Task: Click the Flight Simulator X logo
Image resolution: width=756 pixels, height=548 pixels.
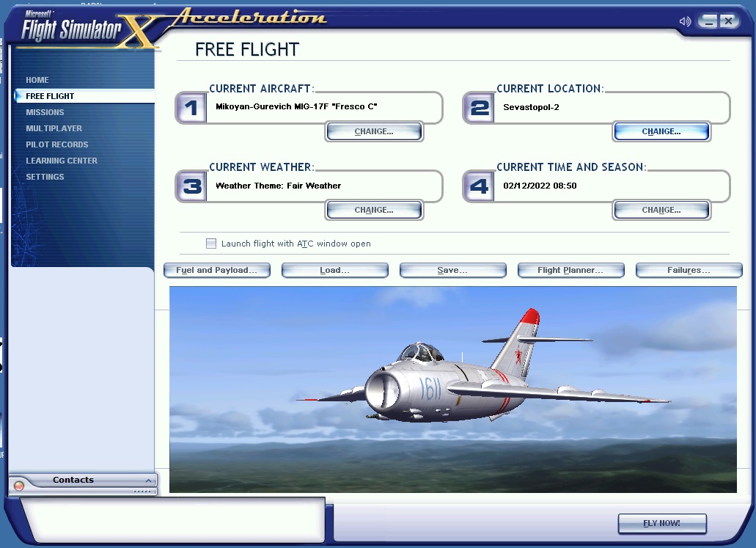Action: (x=89, y=30)
